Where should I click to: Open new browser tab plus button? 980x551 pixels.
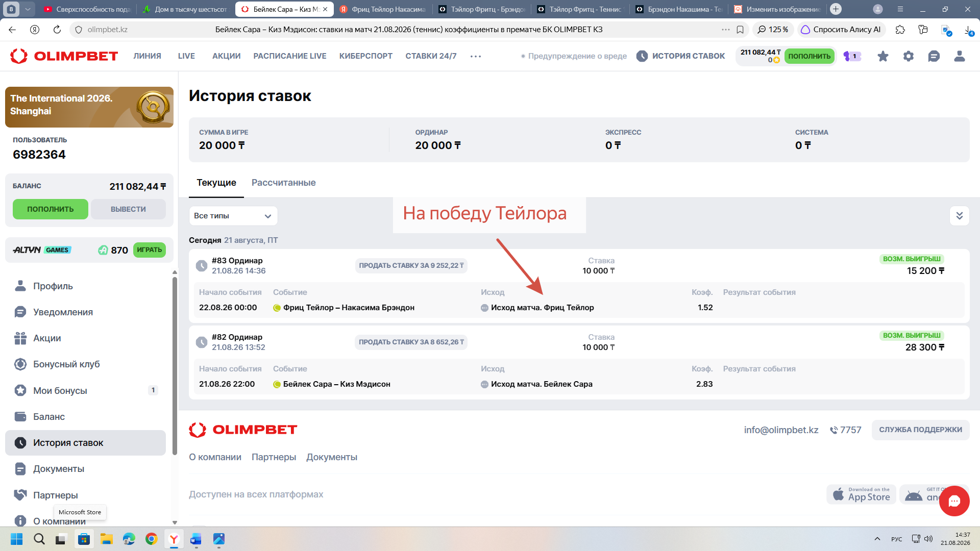click(836, 9)
